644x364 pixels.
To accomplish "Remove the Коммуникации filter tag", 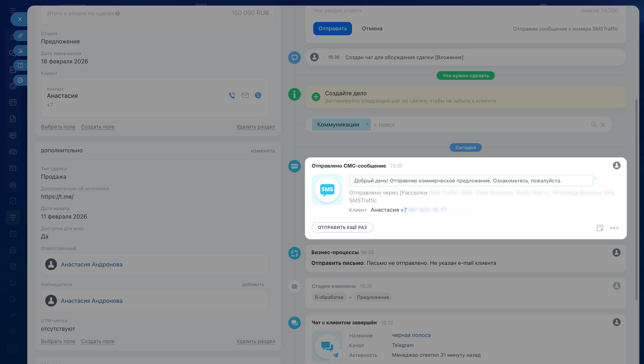I will click(x=367, y=124).
